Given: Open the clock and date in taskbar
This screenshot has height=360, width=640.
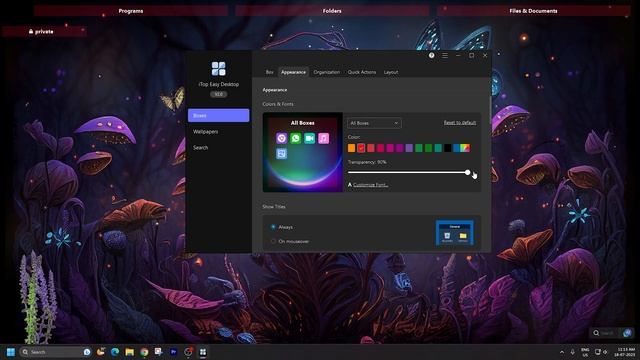Looking at the screenshot, I should [x=624, y=352].
